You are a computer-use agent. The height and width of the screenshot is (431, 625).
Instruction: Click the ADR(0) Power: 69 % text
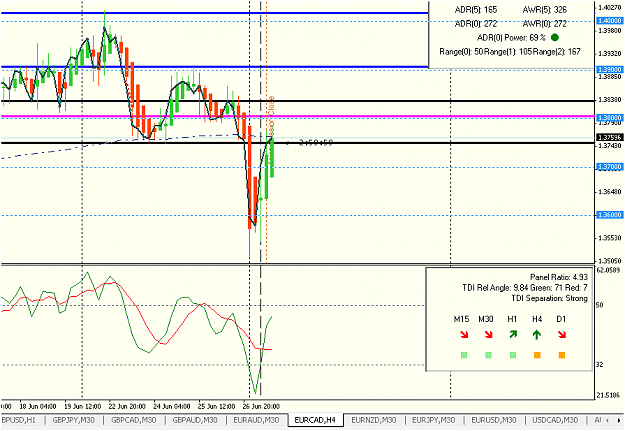[x=511, y=37]
